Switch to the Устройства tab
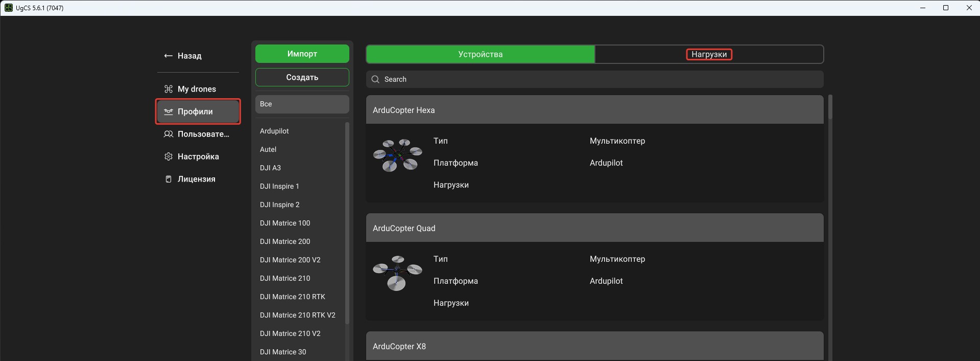 click(x=481, y=54)
